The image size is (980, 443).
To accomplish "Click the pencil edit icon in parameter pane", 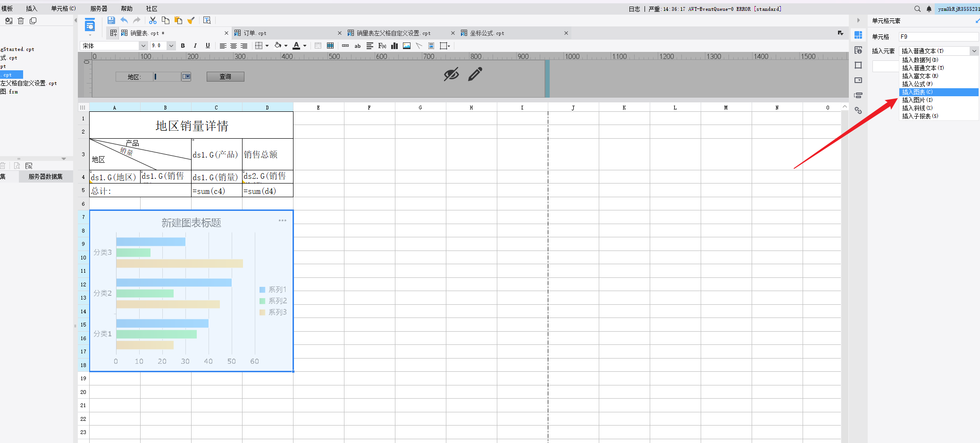I will coord(475,74).
